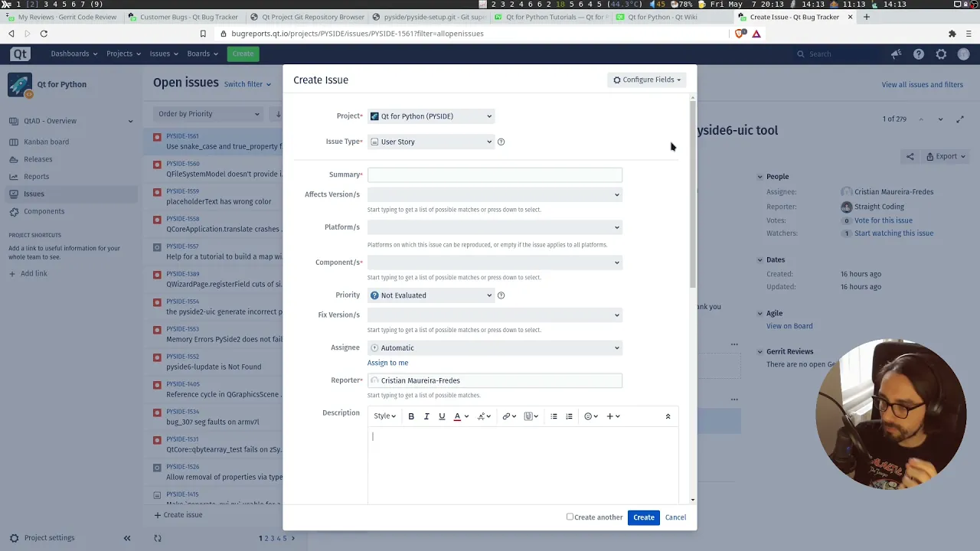Collapse the sidebar with double-chevron icon
Screen dimensions: 980x551
[127, 538]
